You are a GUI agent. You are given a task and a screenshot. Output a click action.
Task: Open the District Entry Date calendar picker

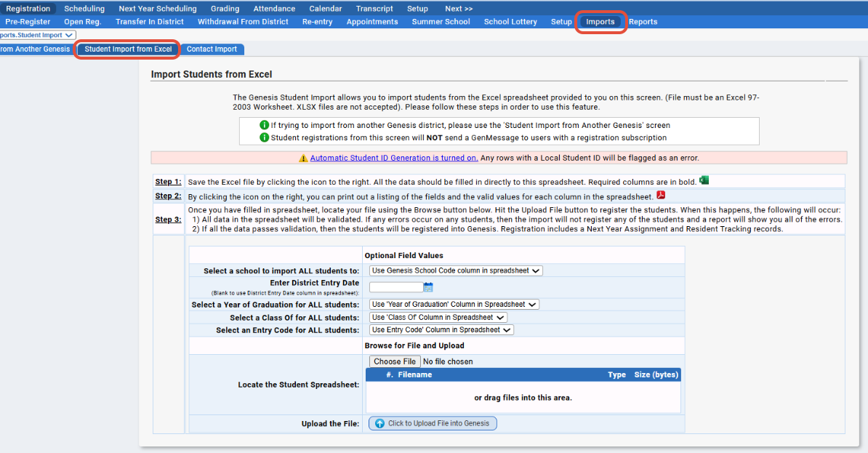[x=428, y=287]
